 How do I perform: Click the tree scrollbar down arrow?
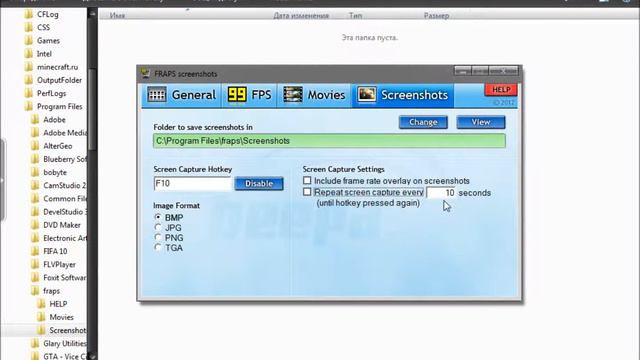click(x=92, y=356)
